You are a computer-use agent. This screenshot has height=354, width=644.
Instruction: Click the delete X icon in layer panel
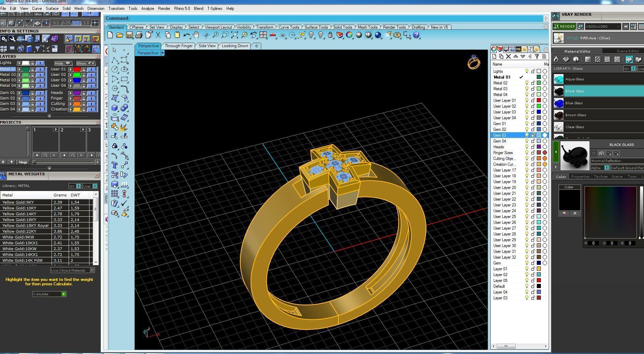point(508,57)
